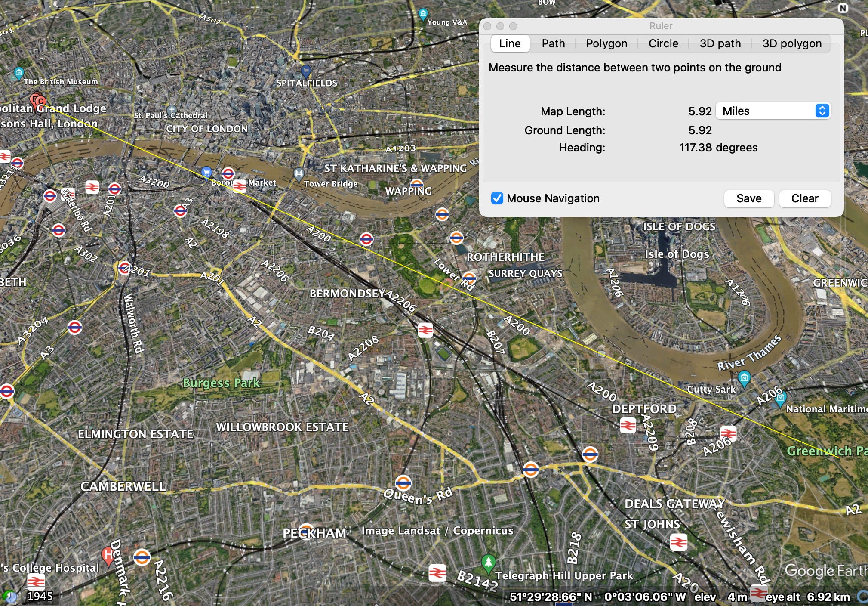Click the North compass indicator

point(843,8)
